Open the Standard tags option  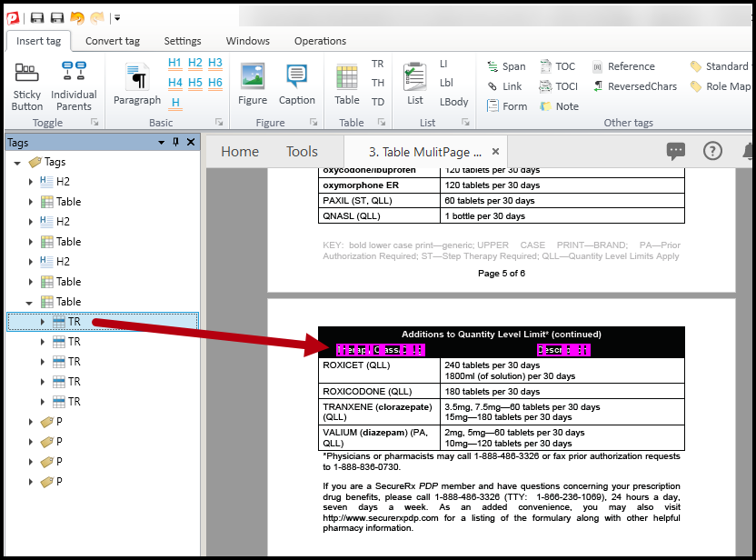pyautogui.click(x=720, y=66)
